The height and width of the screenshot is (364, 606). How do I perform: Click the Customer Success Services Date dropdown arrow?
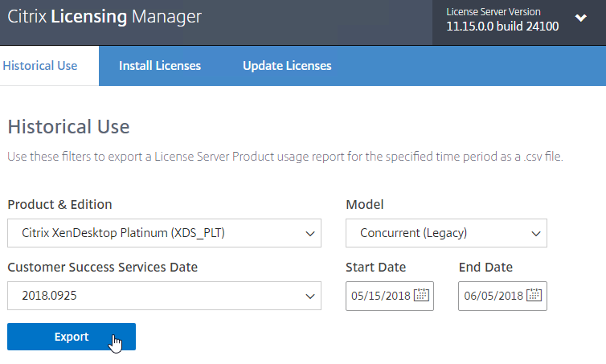coord(310,297)
